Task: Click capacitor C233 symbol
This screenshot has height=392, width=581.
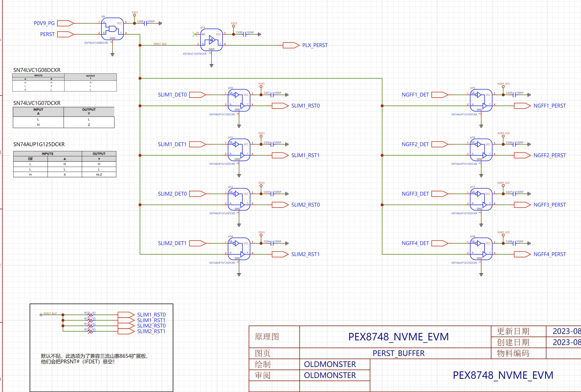Action: pos(272,194)
